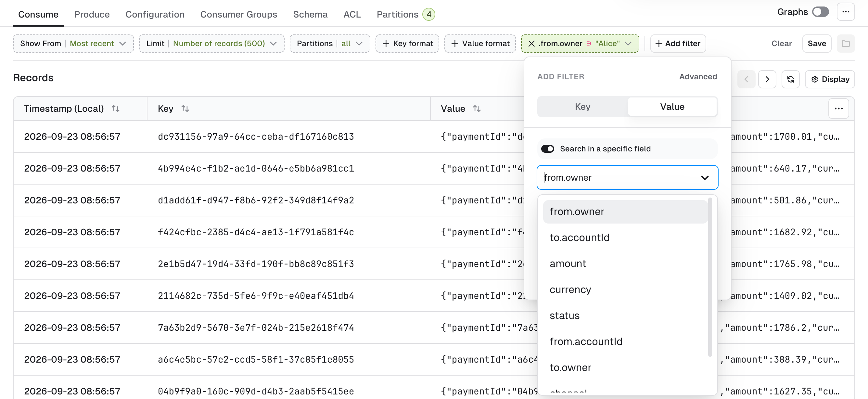Screen dimensions: 868x399
Task: Open the top-right more options menu
Action: coord(846,12)
